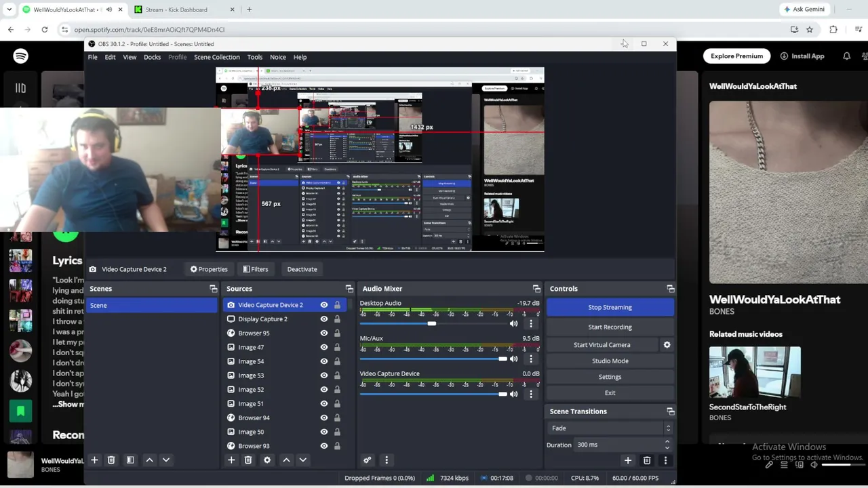This screenshot has height=488, width=868.
Task: Open the File menu in OBS
Action: (x=92, y=57)
